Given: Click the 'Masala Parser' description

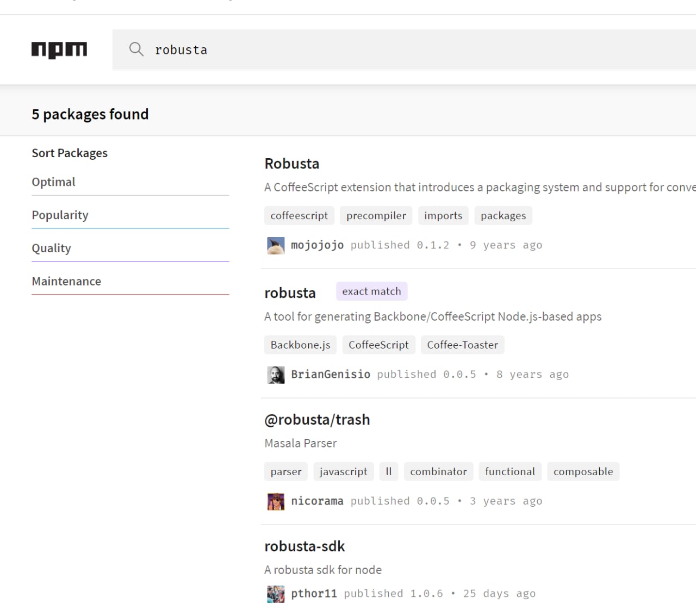Looking at the screenshot, I should pyautogui.click(x=301, y=444).
